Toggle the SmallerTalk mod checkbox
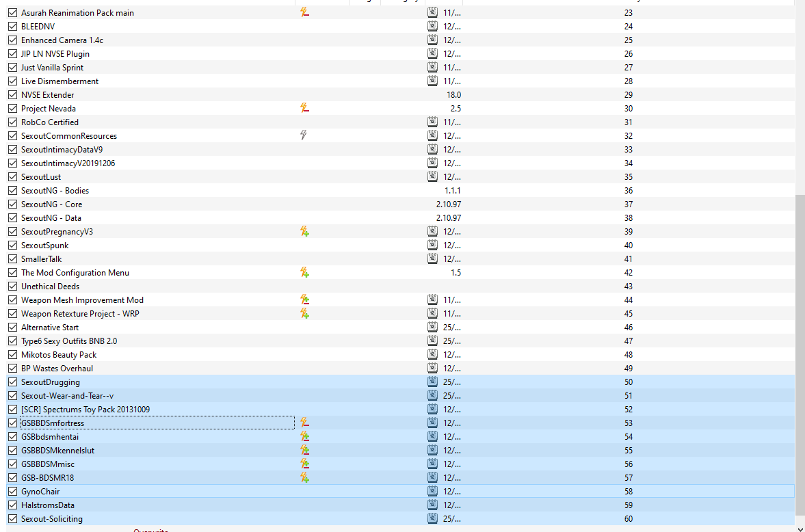The height and width of the screenshot is (532, 805). (13, 258)
